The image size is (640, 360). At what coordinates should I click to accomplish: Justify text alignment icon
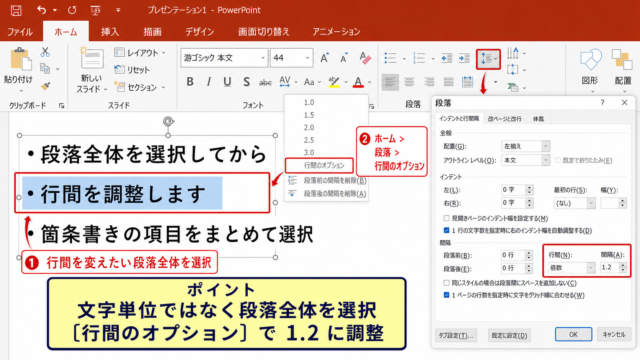449,82
